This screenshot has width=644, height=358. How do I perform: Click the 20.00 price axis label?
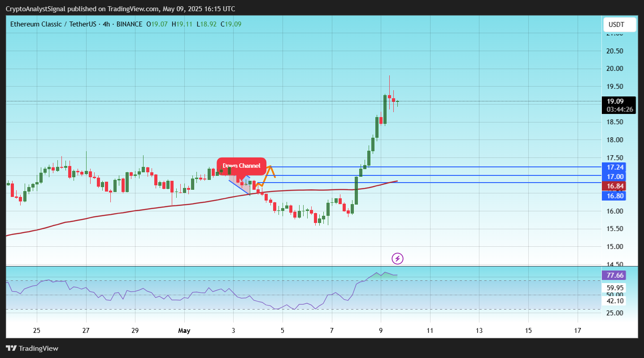tap(615, 69)
